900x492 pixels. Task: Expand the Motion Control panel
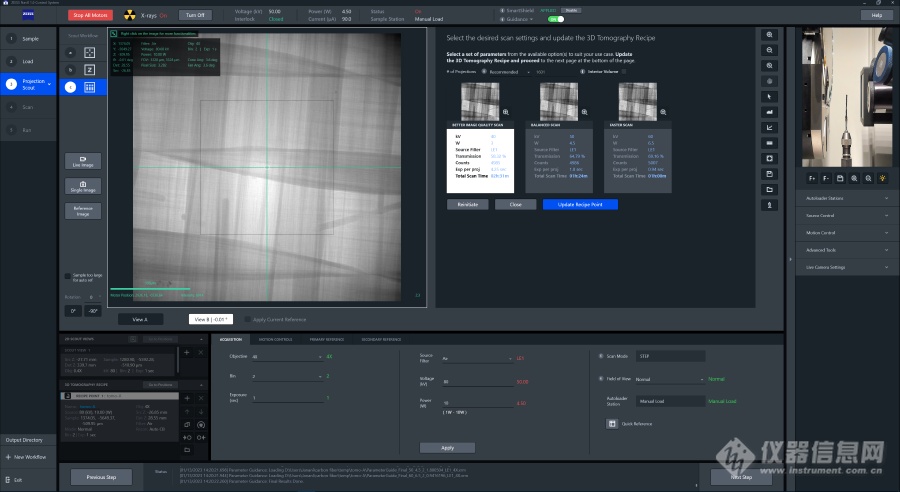[x=847, y=233]
